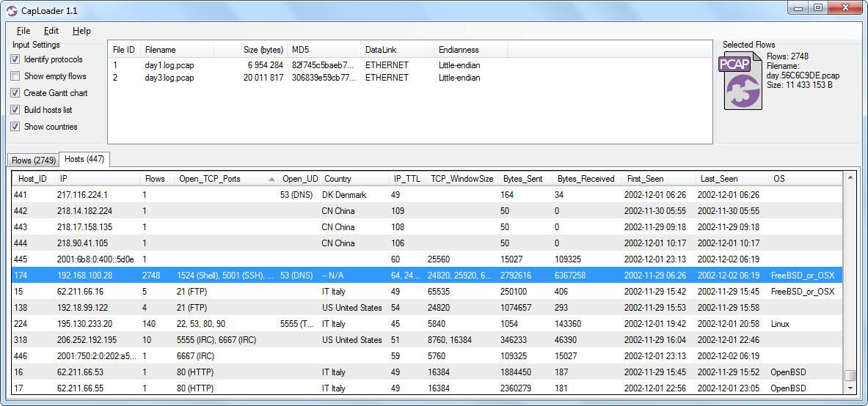The image size is (868, 406).
Task: Click the hosts list scroll up arrow
Action: coord(850,177)
